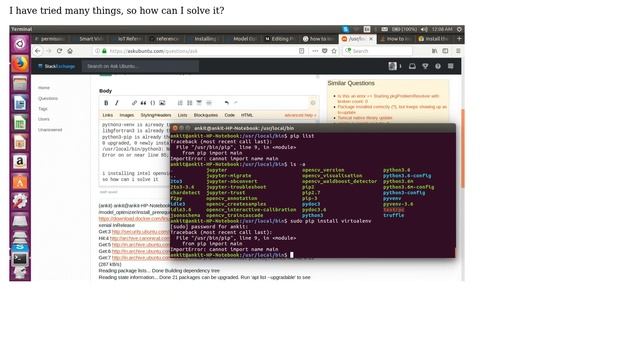Open the user profile avatar
The image size is (640, 360).
pyautogui.click(x=393, y=66)
